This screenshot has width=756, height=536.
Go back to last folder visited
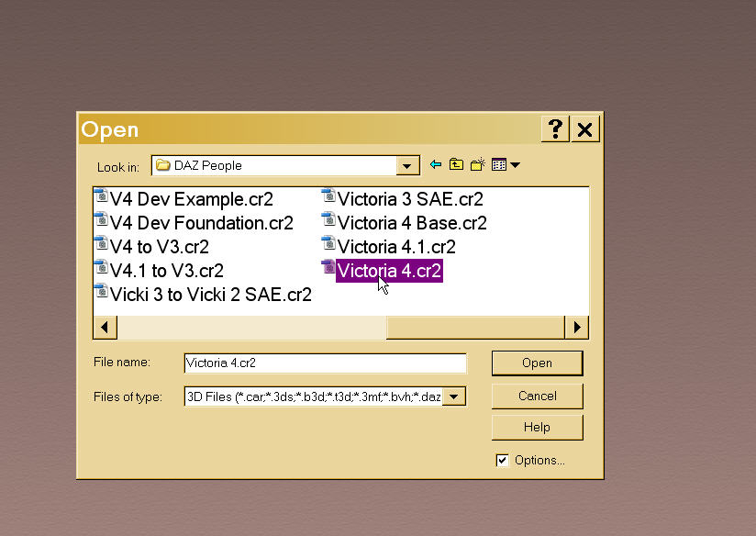[x=436, y=165]
